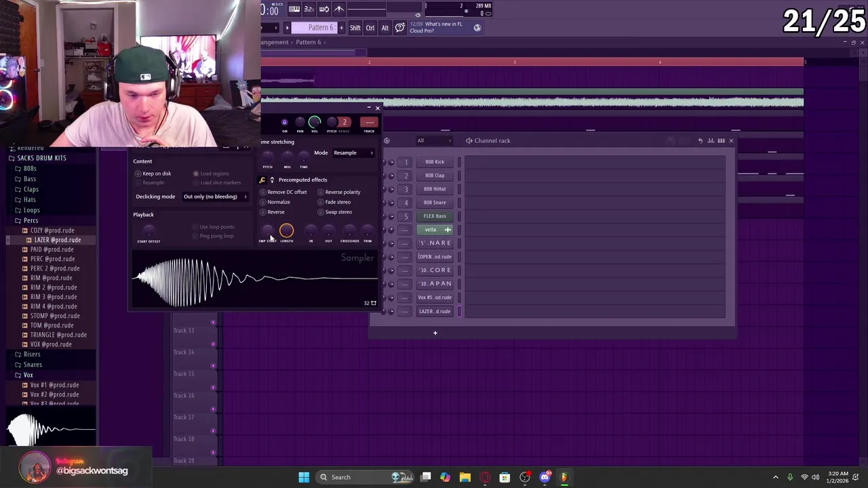
Task: Click the sampler waveform display
Action: point(254,279)
